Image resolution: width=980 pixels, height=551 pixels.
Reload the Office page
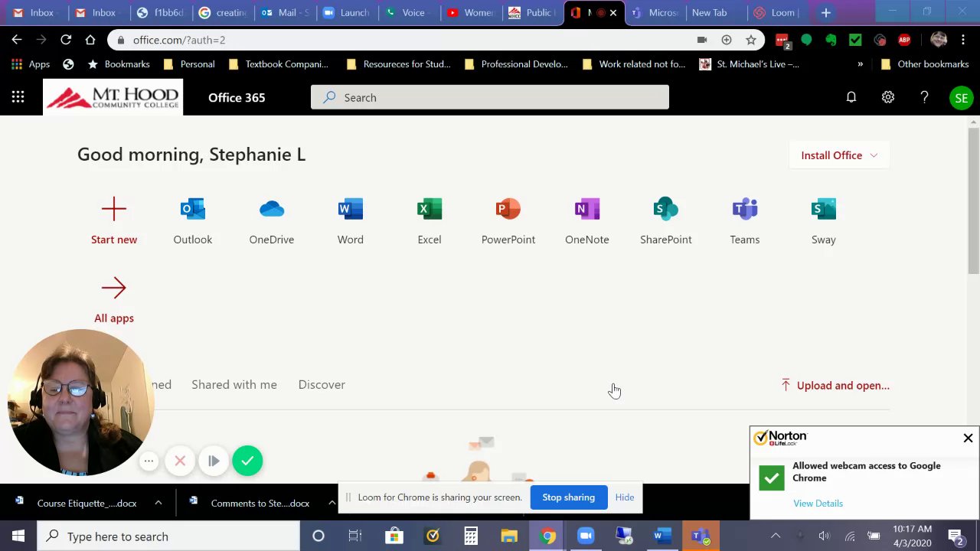point(66,40)
